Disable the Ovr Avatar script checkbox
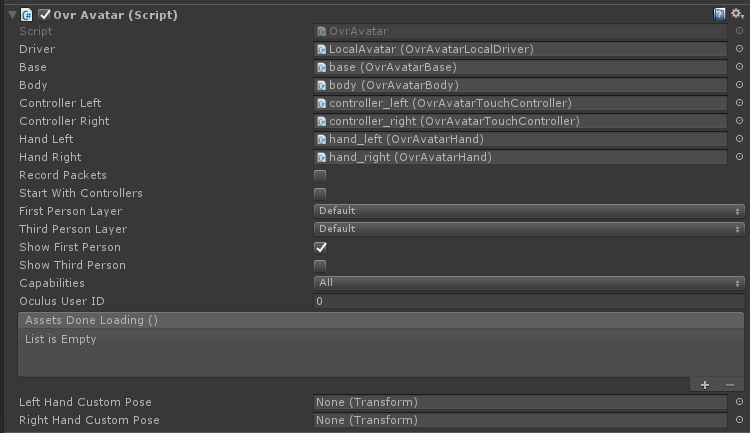752x433 pixels. click(x=44, y=15)
